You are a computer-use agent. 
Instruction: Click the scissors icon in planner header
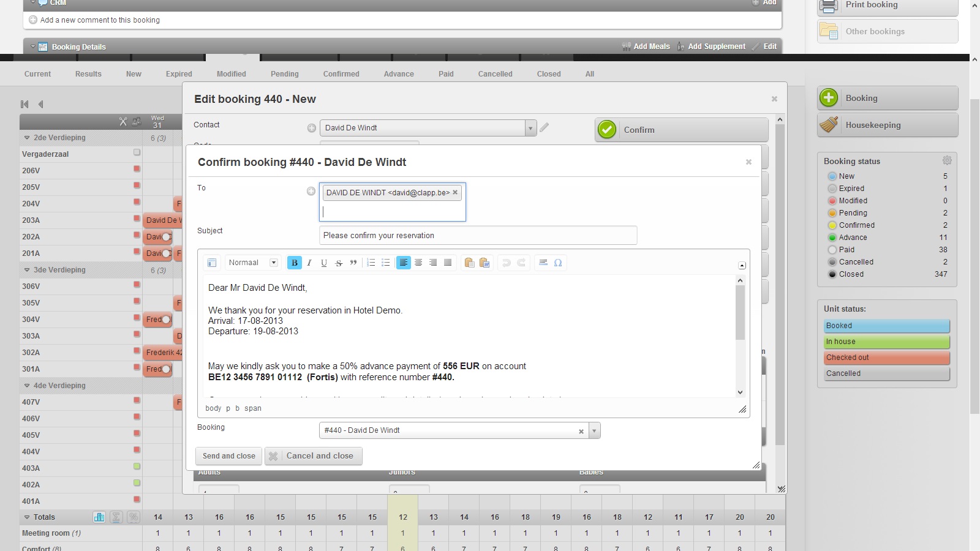pos(123,121)
